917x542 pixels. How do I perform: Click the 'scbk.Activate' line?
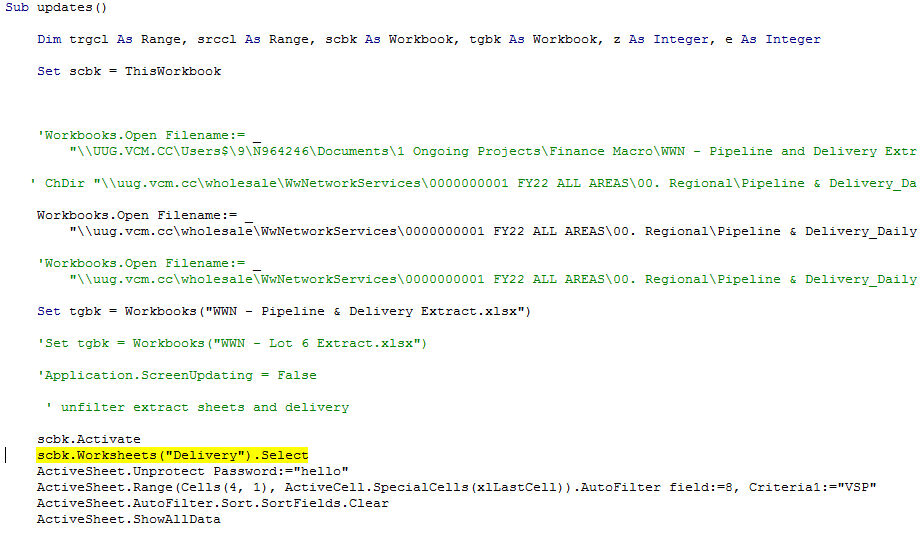tap(89, 440)
